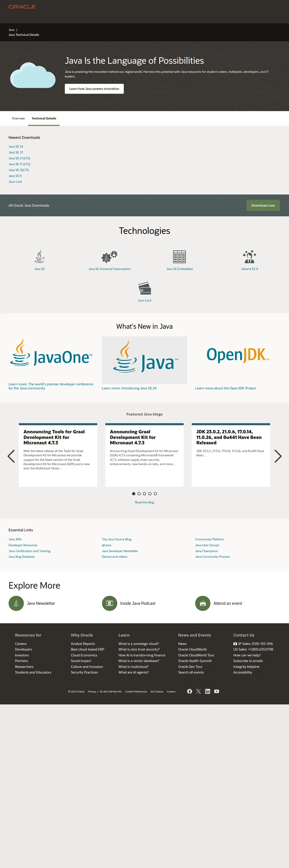Select the first carousel dot

click(133, 494)
